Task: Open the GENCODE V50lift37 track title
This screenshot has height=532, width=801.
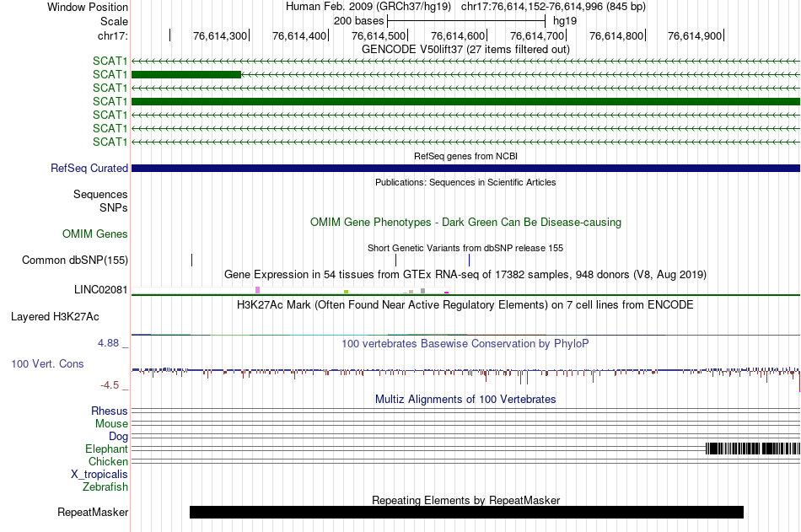Action: tap(465, 49)
